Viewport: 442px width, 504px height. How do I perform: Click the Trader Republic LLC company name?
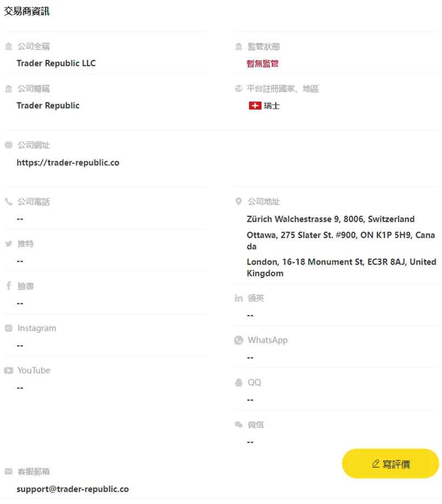56,64
